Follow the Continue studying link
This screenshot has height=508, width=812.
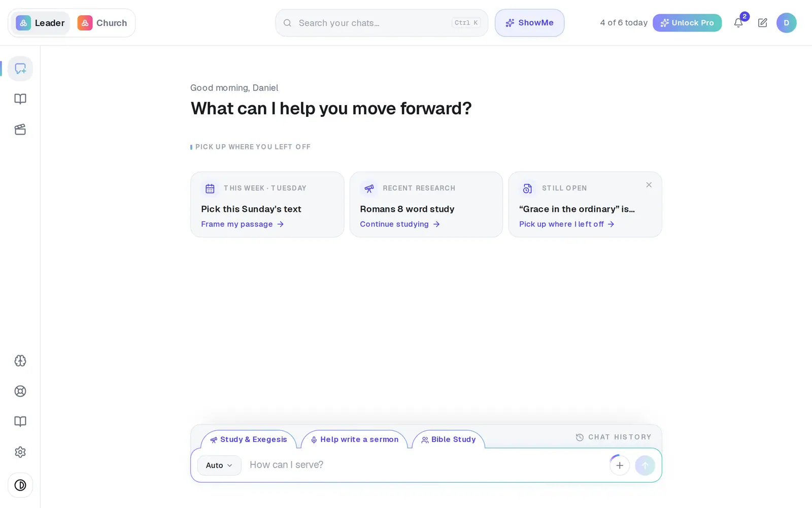click(400, 224)
